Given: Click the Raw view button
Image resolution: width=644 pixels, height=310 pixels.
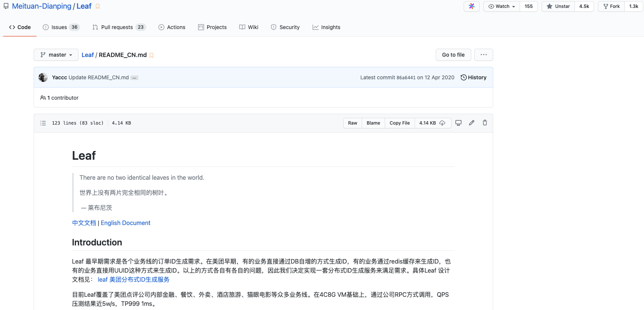Looking at the screenshot, I should [x=353, y=123].
